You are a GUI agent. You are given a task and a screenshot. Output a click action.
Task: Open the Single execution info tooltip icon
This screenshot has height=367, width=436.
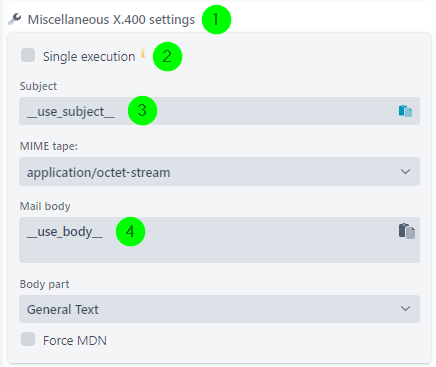[143, 53]
